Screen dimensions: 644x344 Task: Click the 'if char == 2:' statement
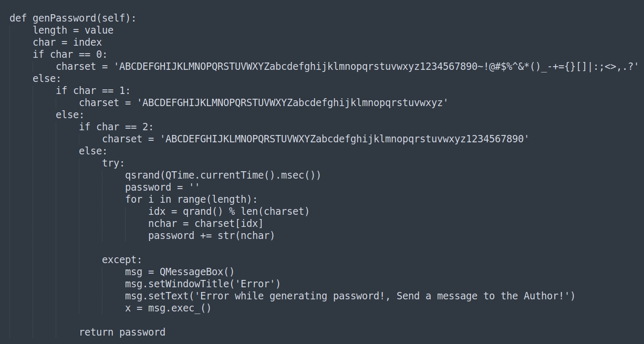click(116, 127)
